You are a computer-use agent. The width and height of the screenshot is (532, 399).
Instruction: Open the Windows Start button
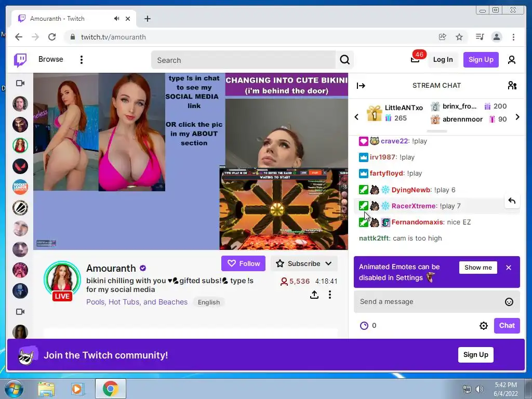(x=14, y=389)
